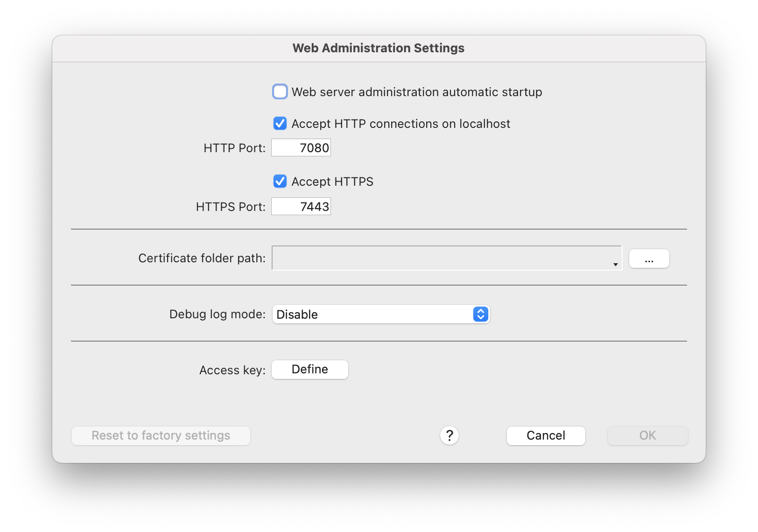Click the HTTP Port label
Viewport: 758px width, 532px height.
pos(234,148)
